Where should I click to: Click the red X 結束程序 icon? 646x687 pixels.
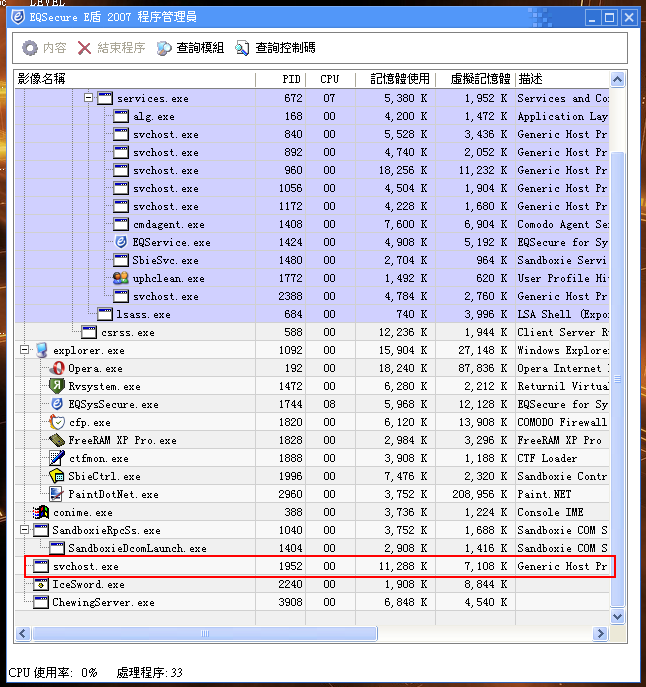click(x=84, y=48)
